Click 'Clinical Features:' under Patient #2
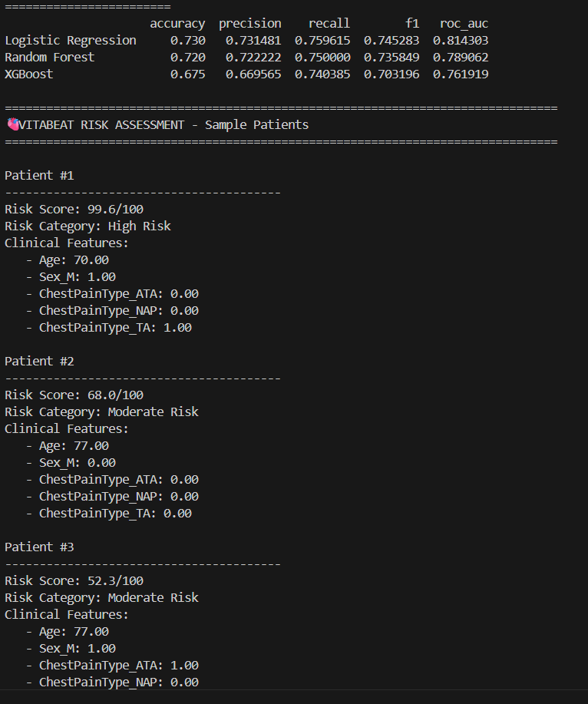This screenshot has height=704, width=588. pos(67,429)
